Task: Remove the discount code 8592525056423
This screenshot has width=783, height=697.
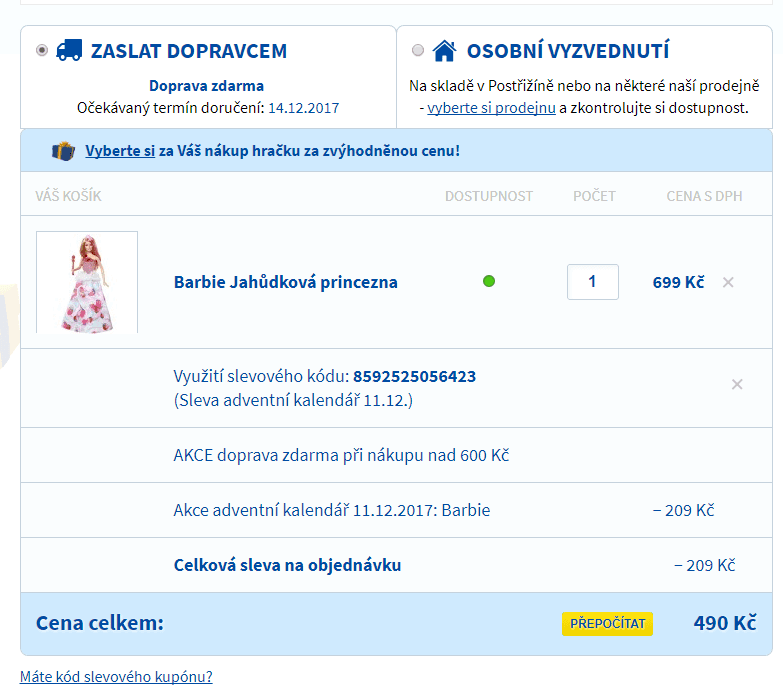Action: pos(737,384)
